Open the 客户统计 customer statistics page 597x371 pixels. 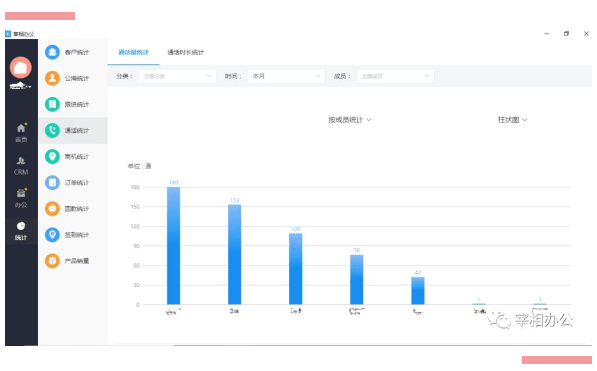73,52
